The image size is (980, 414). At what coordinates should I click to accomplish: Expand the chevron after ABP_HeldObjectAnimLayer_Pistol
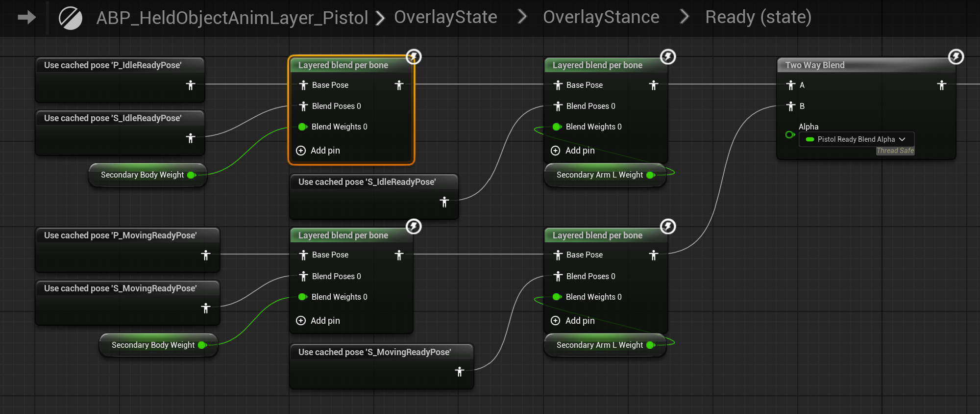point(380,18)
